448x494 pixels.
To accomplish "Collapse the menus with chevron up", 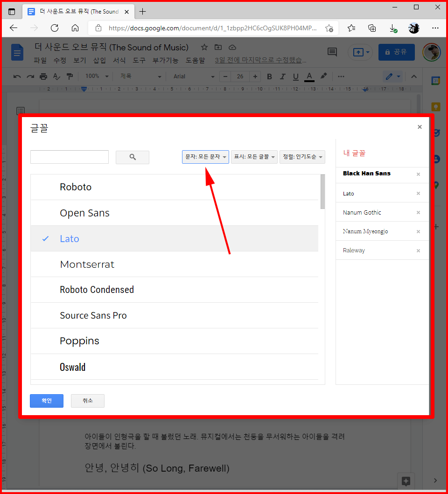I will 414,76.
